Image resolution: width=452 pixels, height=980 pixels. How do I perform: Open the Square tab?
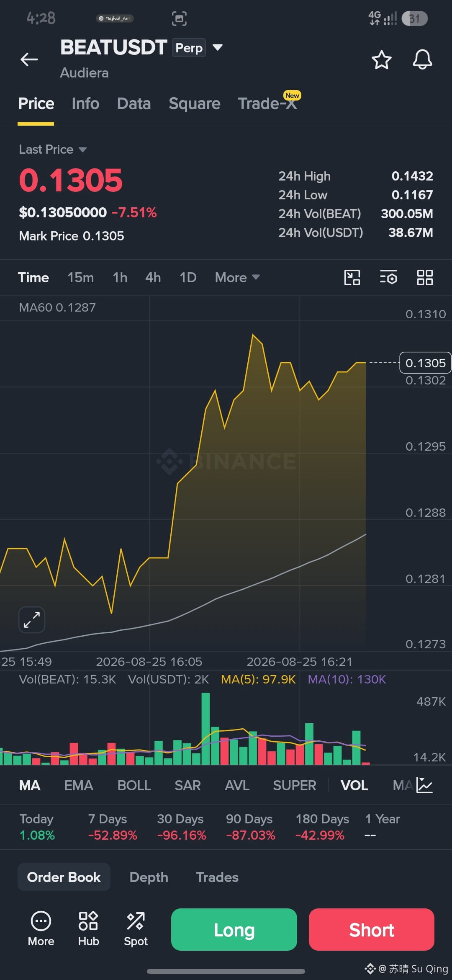(x=195, y=103)
